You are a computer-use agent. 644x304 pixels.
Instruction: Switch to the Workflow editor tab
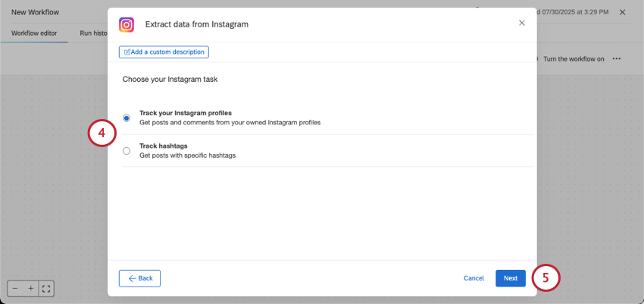click(x=34, y=33)
